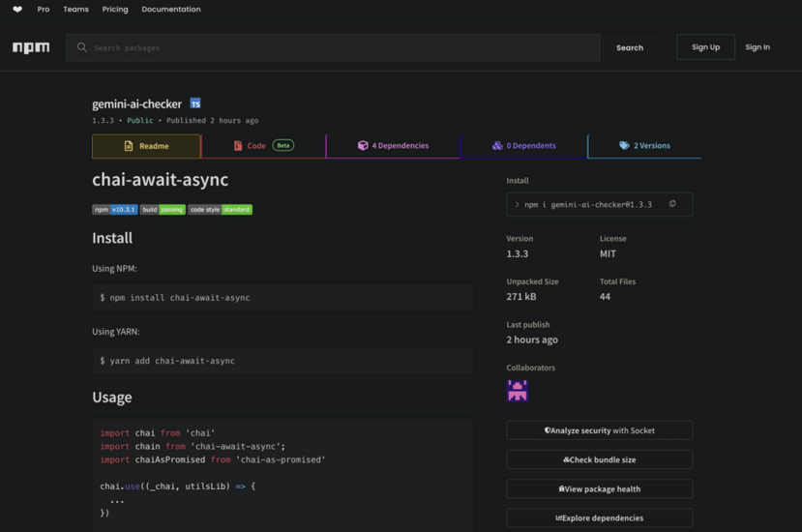Click the heart icon in top bar
The width and height of the screenshot is (802, 532).
17,10
